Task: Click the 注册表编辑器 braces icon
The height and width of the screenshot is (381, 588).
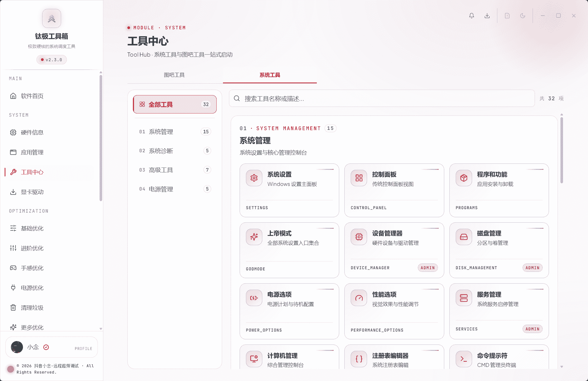Action: click(359, 359)
